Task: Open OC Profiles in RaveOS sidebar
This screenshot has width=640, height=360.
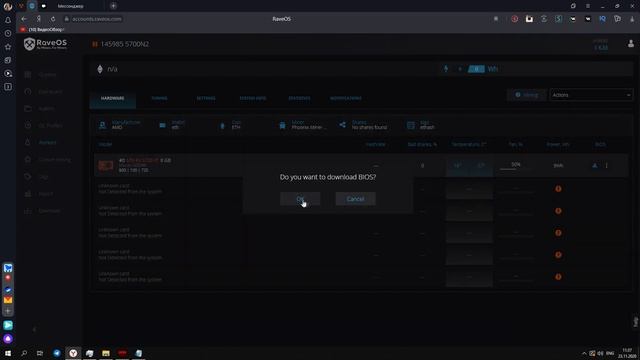Action: [x=50, y=126]
